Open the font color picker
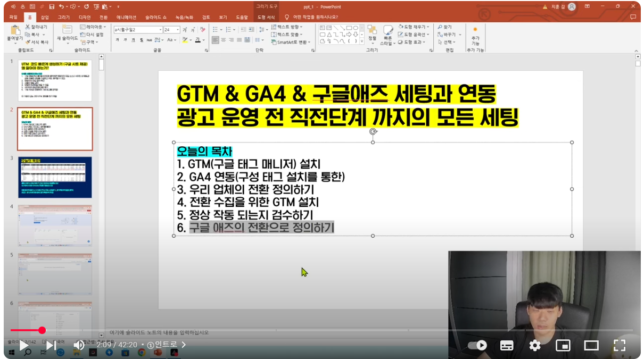644x359 pixels. pos(199,40)
